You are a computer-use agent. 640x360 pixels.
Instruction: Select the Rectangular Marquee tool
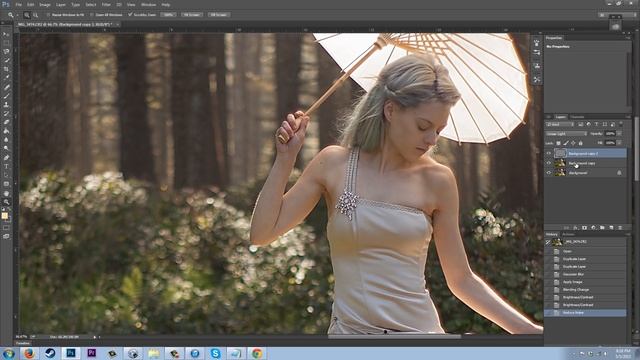tap(6, 43)
